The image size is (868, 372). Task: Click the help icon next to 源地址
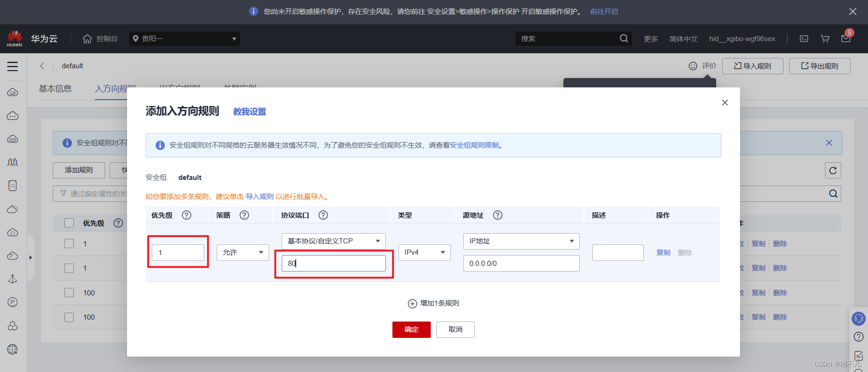click(x=498, y=215)
